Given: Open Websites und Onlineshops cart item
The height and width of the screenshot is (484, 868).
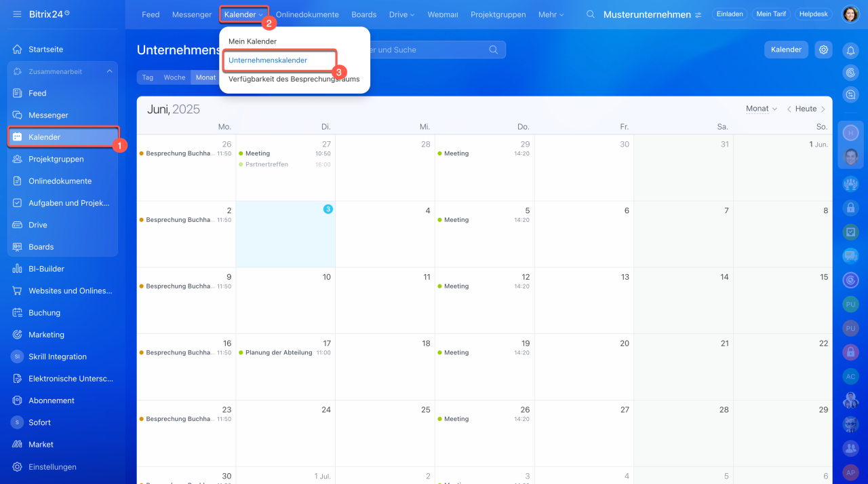Looking at the screenshot, I should click(x=62, y=291).
